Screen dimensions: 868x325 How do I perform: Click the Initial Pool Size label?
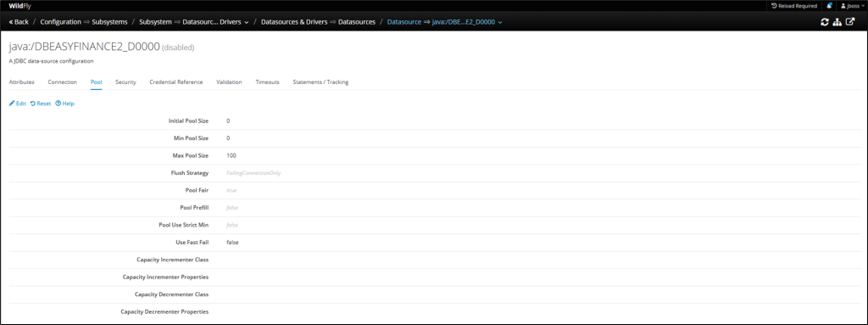[x=188, y=120]
